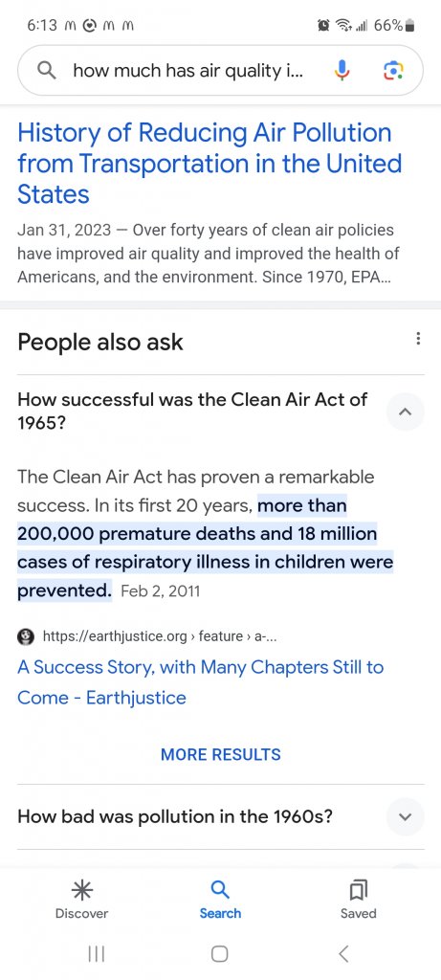The image size is (441, 980).
Task: Tap the Saved bookmarks icon
Action: (x=359, y=889)
